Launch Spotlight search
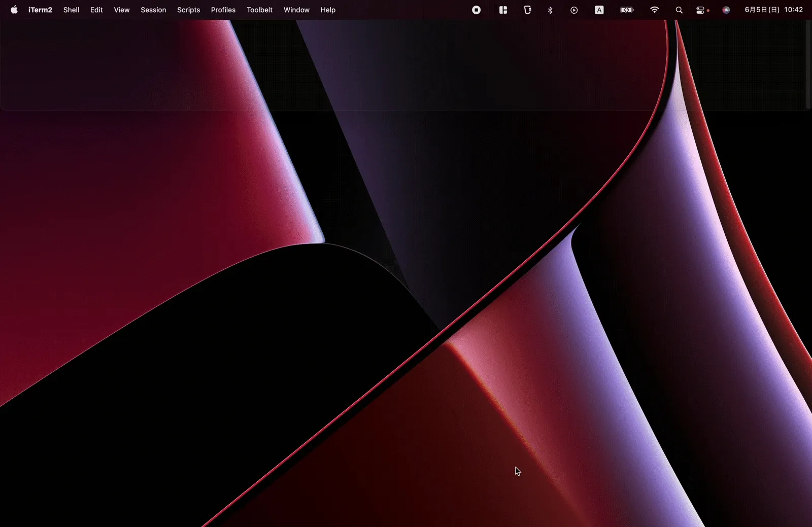The image size is (812, 527). click(x=679, y=10)
